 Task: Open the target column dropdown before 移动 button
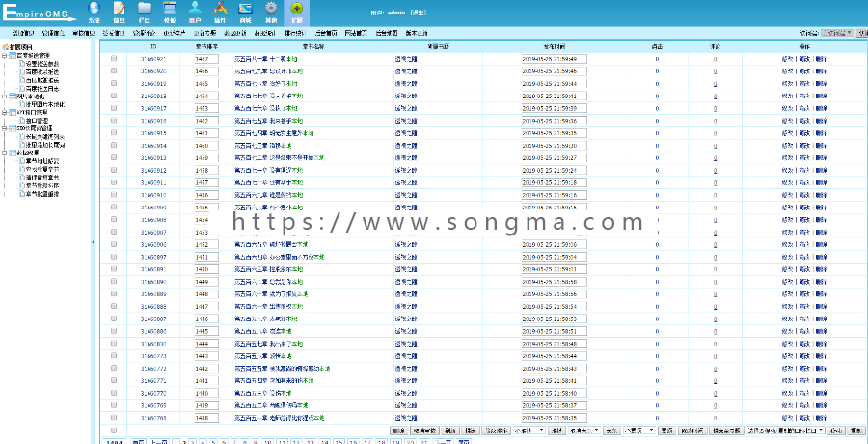click(x=785, y=430)
